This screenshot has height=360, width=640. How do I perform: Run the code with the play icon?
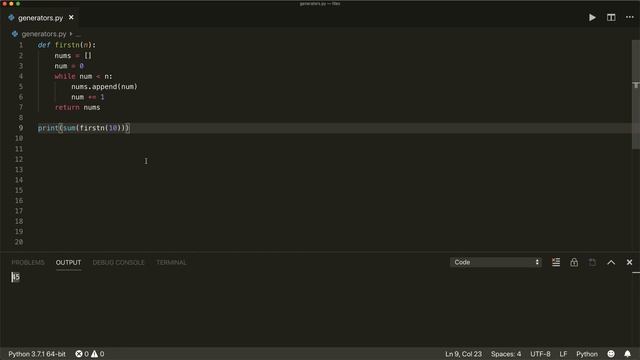point(592,18)
